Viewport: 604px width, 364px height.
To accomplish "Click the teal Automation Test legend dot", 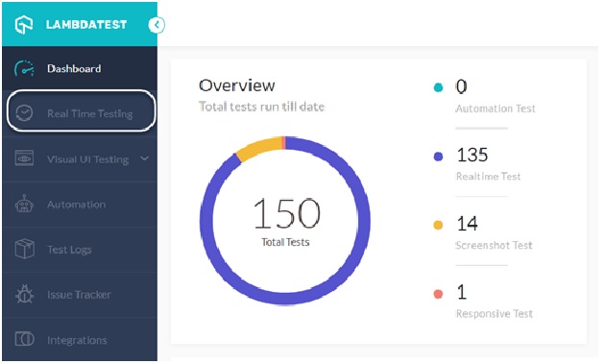I will (438, 87).
